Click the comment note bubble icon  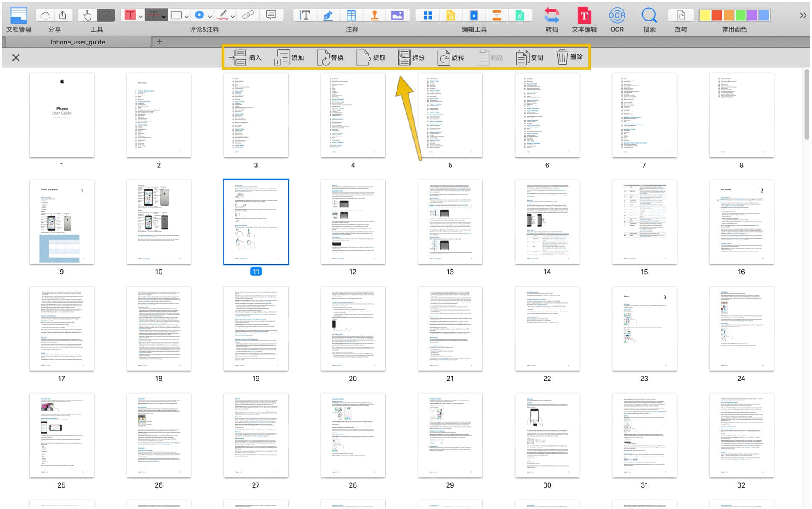coord(271,15)
